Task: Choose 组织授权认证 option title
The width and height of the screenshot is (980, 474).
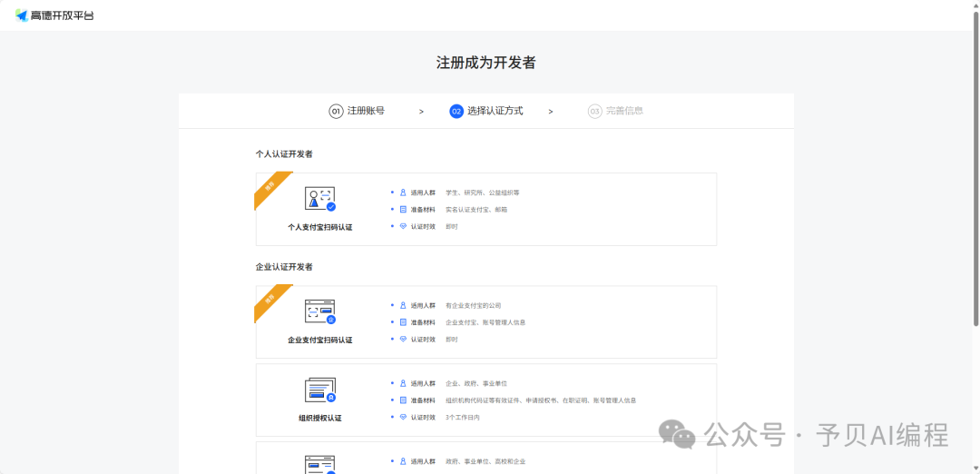Action: click(x=320, y=419)
